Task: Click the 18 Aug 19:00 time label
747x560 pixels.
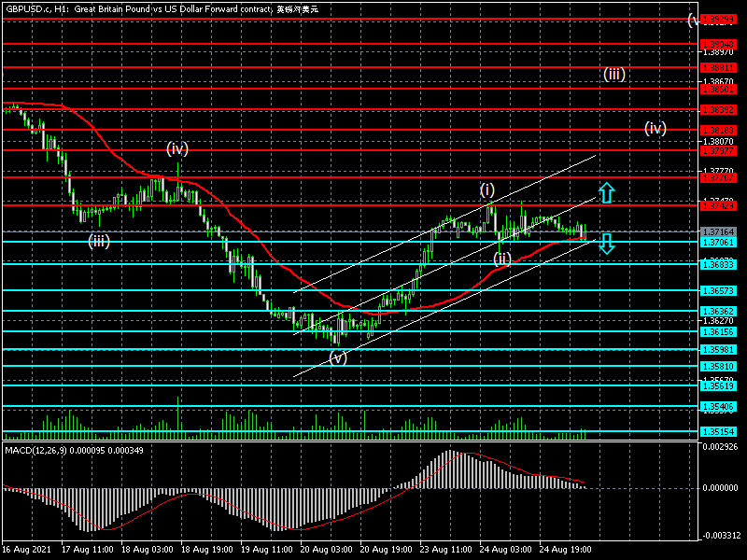Action: click(207, 549)
